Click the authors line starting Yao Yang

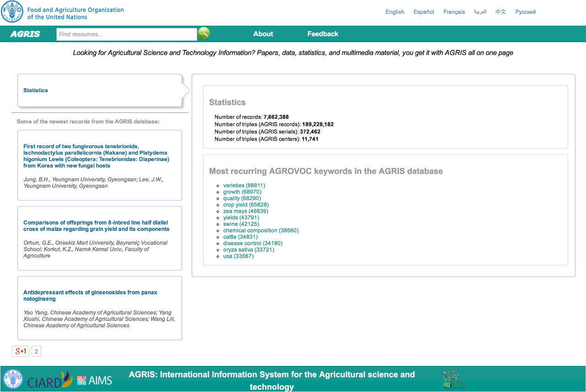click(100, 319)
